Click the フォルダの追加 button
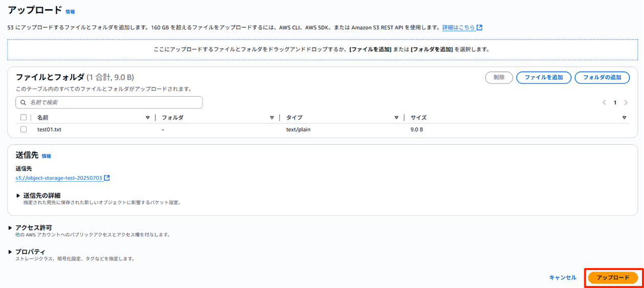This screenshot has height=288, width=644. (x=602, y=78)
